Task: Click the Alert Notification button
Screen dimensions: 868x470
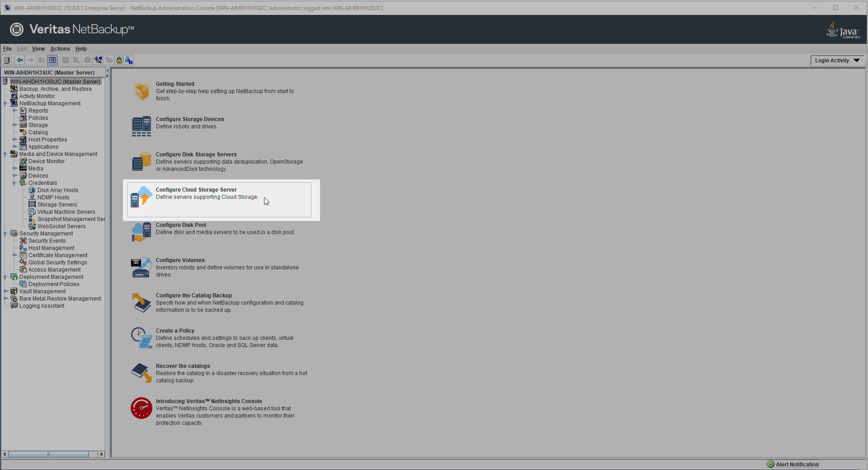Action: coord(793,464)
